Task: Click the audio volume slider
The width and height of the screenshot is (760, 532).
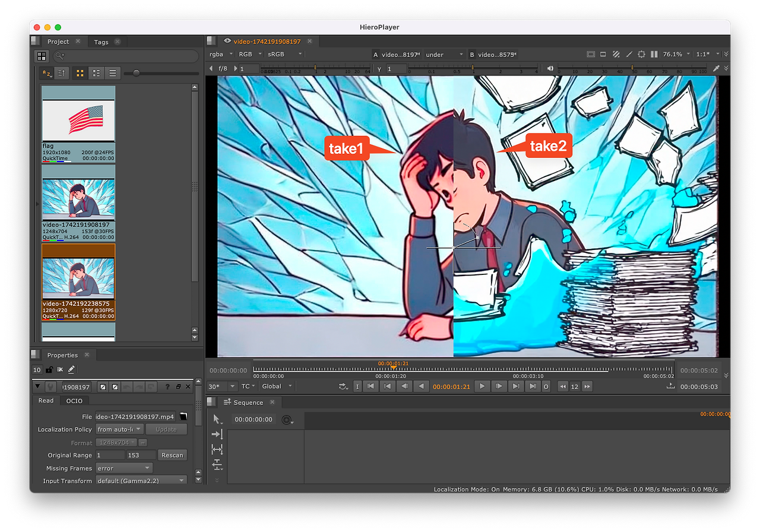Action: pyautogui.click(x=632, y=68)
